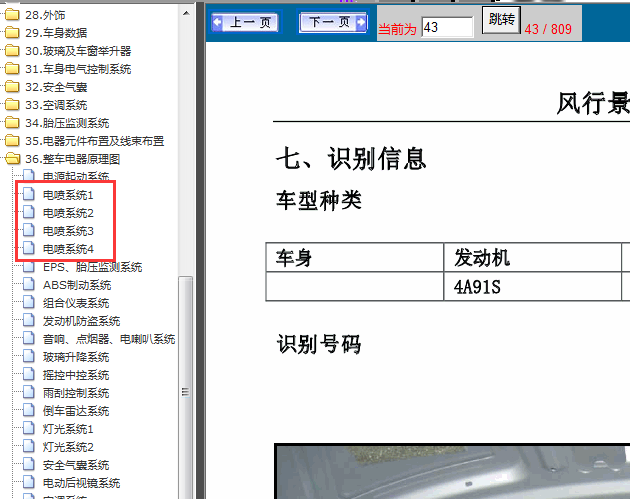Open the 电喷系统1 document

(68, 195)
